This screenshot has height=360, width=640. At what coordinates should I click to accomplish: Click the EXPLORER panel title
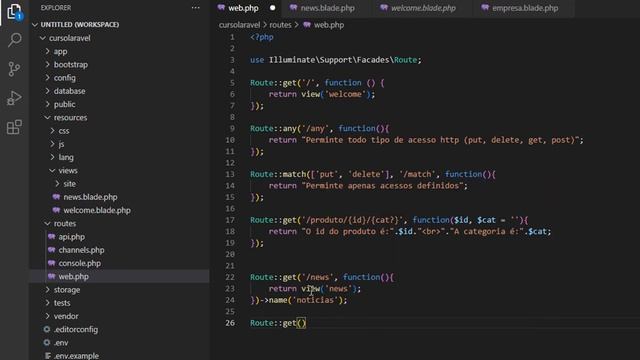point(56,8)
